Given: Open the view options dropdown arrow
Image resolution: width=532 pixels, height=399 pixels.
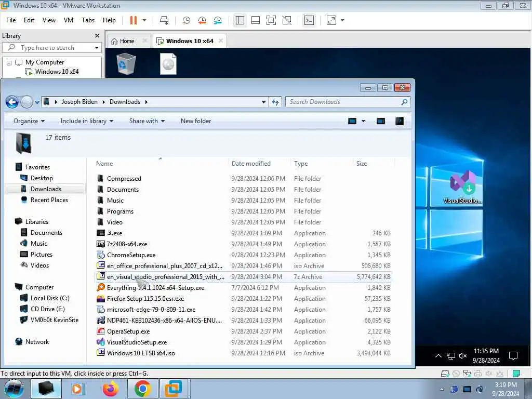Looking at the screenshot, I should 363,121.
